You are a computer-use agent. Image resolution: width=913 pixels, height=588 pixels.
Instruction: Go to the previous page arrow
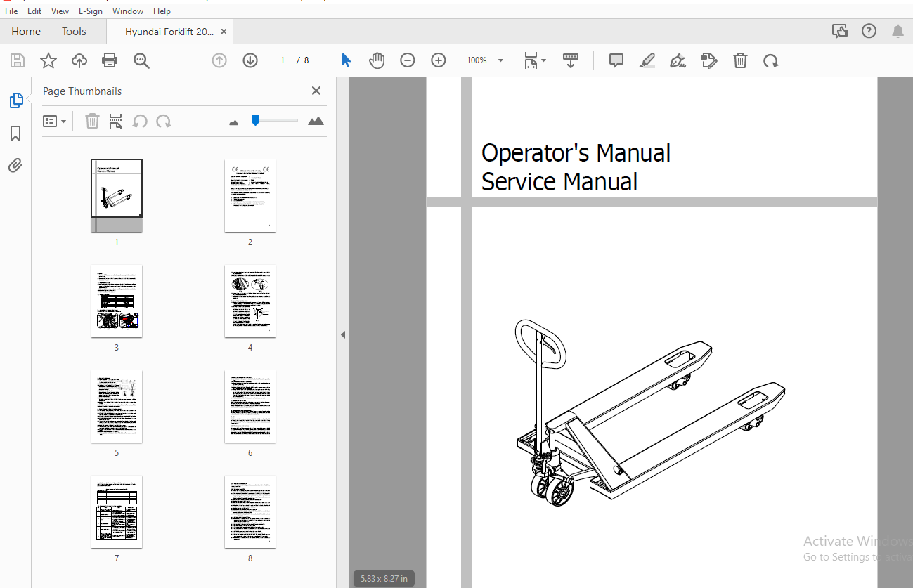click(219, 60)
